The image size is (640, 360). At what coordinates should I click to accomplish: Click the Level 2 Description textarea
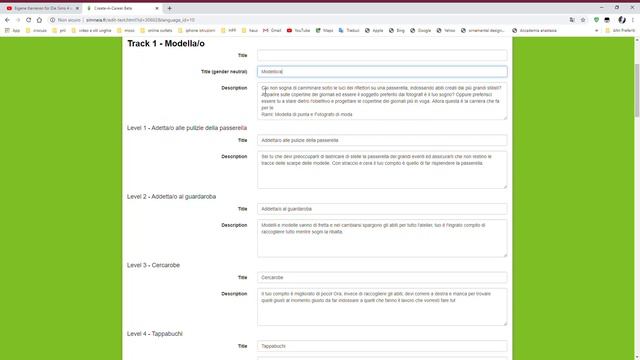pyautogui.click(x=382, y=238)
